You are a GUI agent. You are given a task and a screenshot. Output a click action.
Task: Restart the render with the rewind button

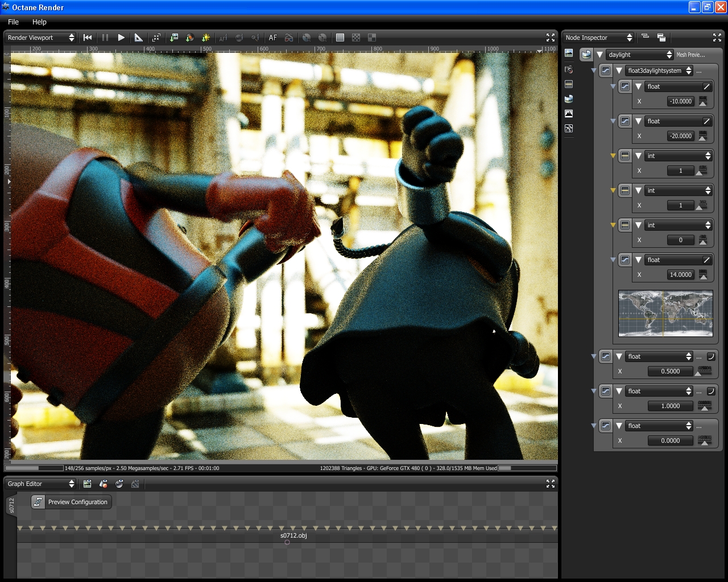click(x=88, y=38)
